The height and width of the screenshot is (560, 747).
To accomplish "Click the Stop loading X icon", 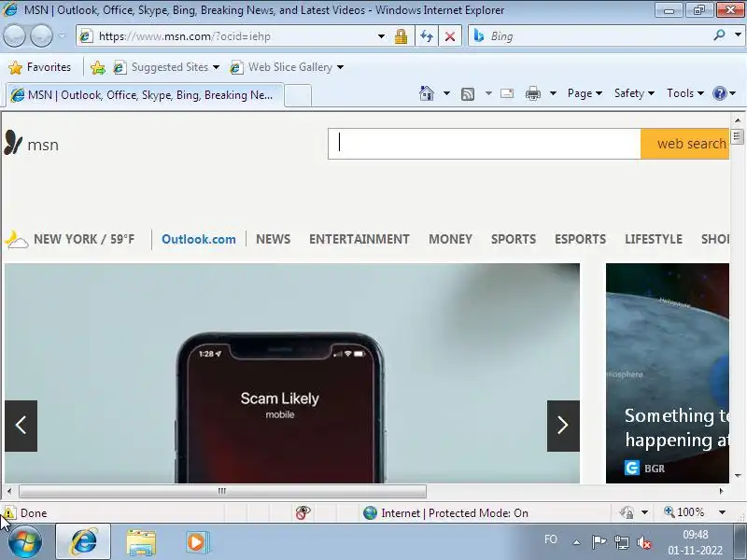I will point(450,36).
